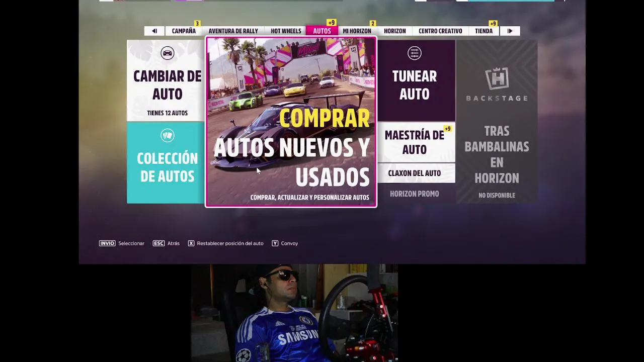Open the Tienda tab
Screen dimensions: 644x362
484,31
